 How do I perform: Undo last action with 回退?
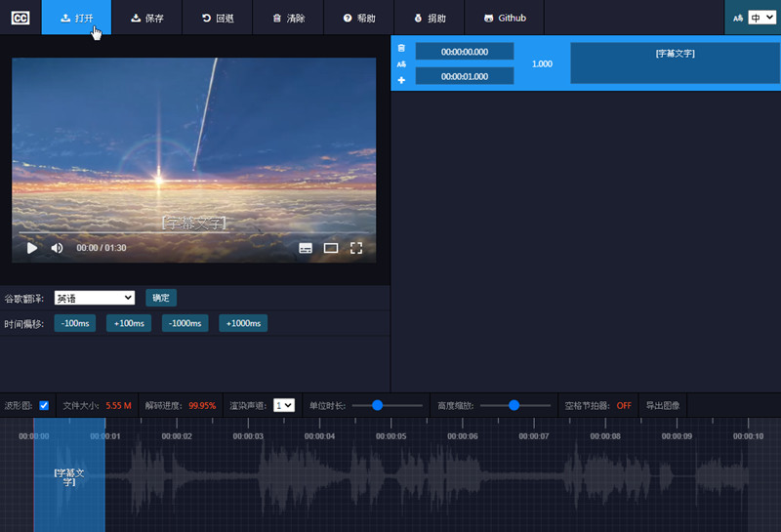[218, 18]
